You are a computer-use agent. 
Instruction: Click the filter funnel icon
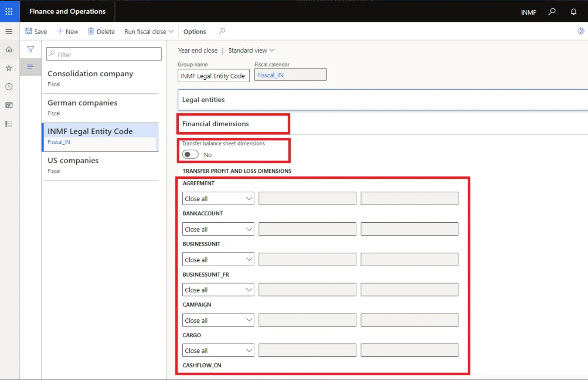click(x=31, y=49)
